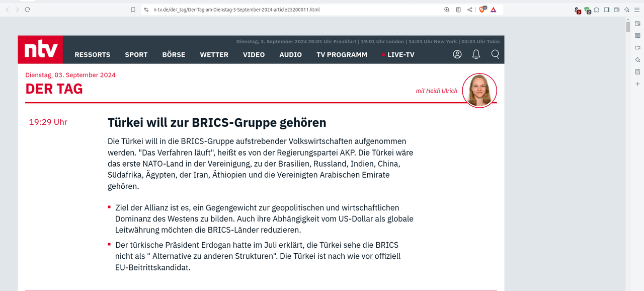This screenshot has width=644, height=291.
Task: Click 'mit Heidi Ulrich' author text
Action: point(437,91)
